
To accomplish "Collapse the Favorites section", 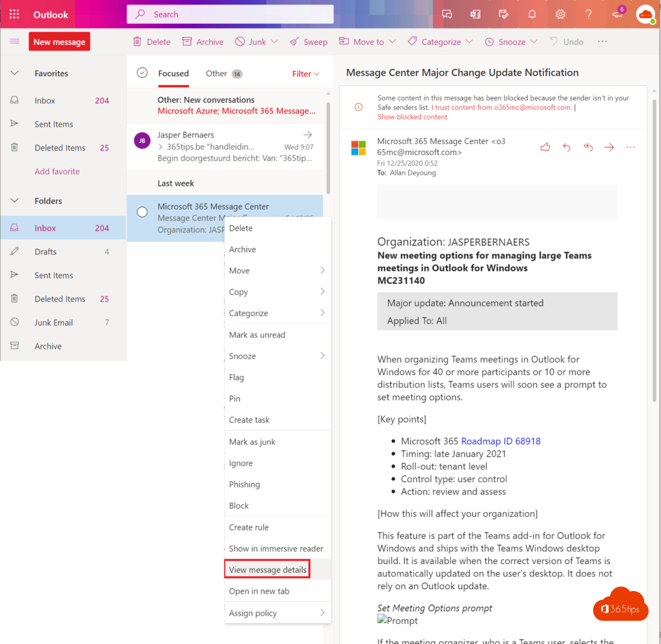I will click(x=14, y=73).
